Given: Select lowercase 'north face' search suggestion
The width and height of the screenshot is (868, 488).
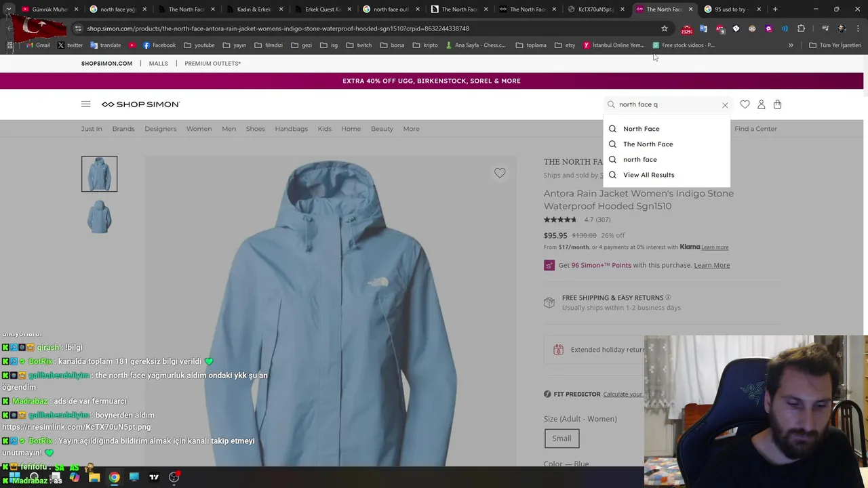Looking at the screenshot, I should [640, 160].
